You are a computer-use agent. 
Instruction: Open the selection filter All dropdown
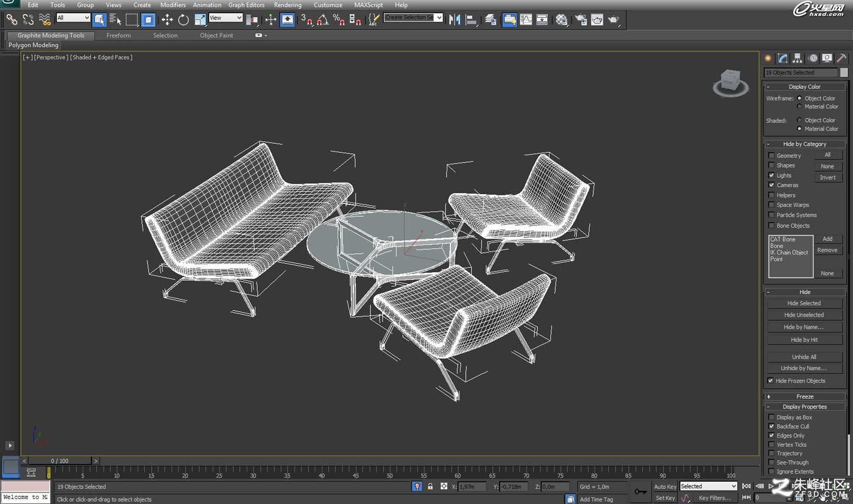tap(73, 18)
